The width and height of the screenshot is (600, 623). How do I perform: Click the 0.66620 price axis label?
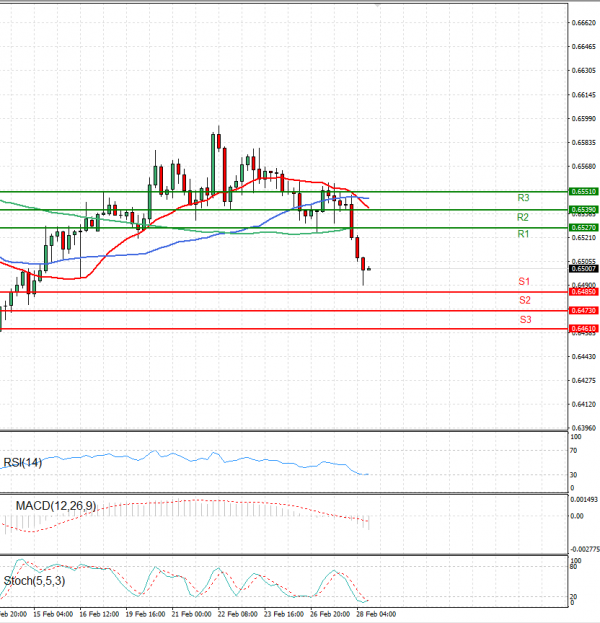pos(584,23)
